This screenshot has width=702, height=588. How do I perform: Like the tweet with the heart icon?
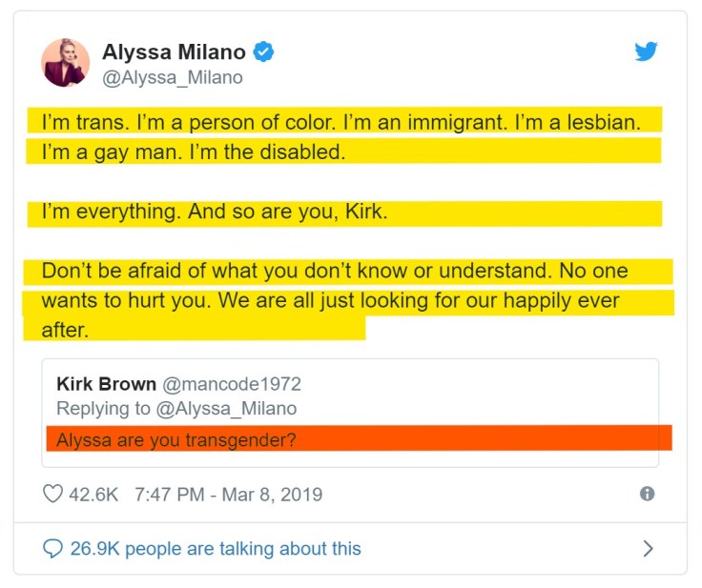[x=53, y=494]
